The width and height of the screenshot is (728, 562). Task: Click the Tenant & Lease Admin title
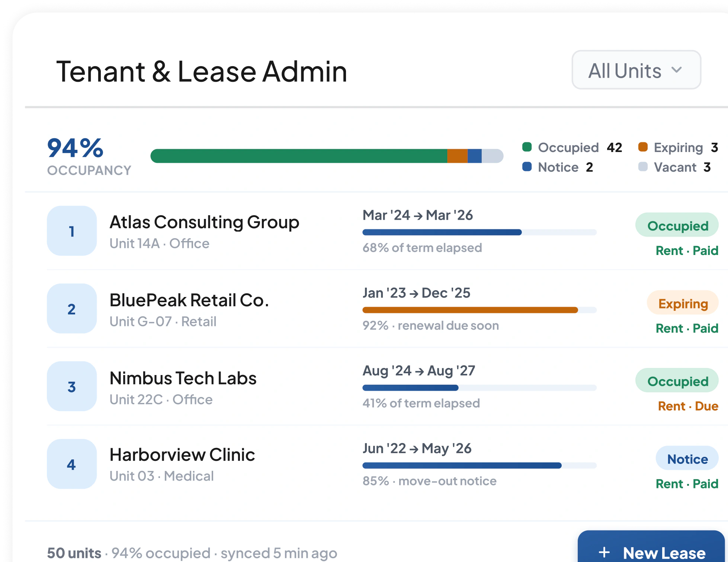click(202, 71)
